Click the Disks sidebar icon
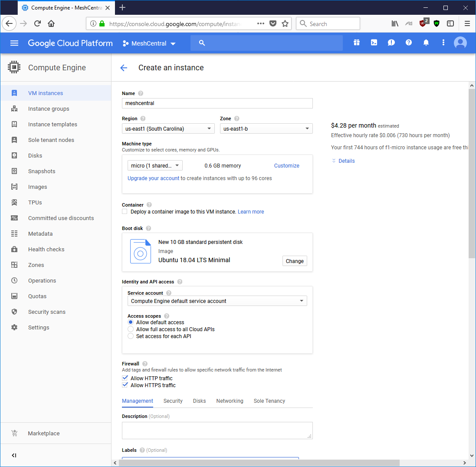This screenshot has width=476, height=467. pyautogui.click(x=14, y=155)
